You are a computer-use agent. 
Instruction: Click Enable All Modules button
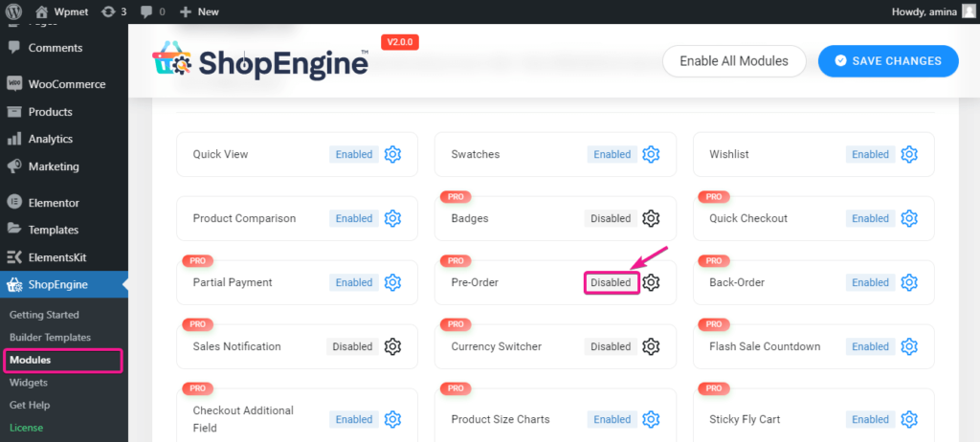click(x=733, y=60)
